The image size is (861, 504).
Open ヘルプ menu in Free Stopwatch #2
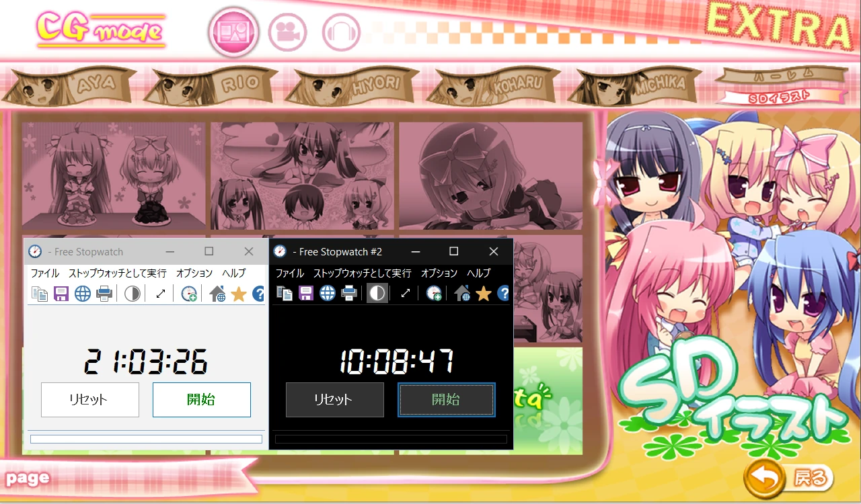click(x=479, y=274)
